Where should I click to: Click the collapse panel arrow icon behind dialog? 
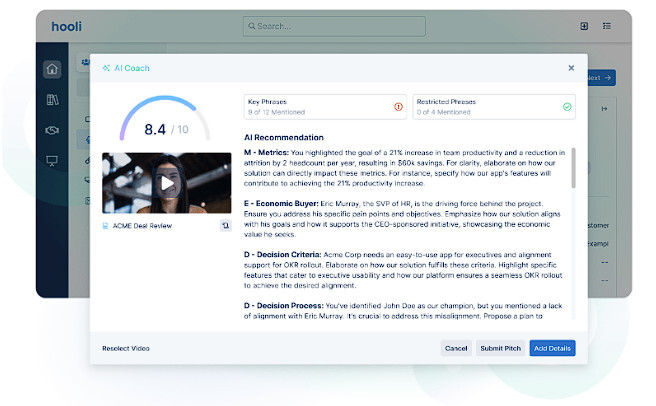(x=604, y=109)
